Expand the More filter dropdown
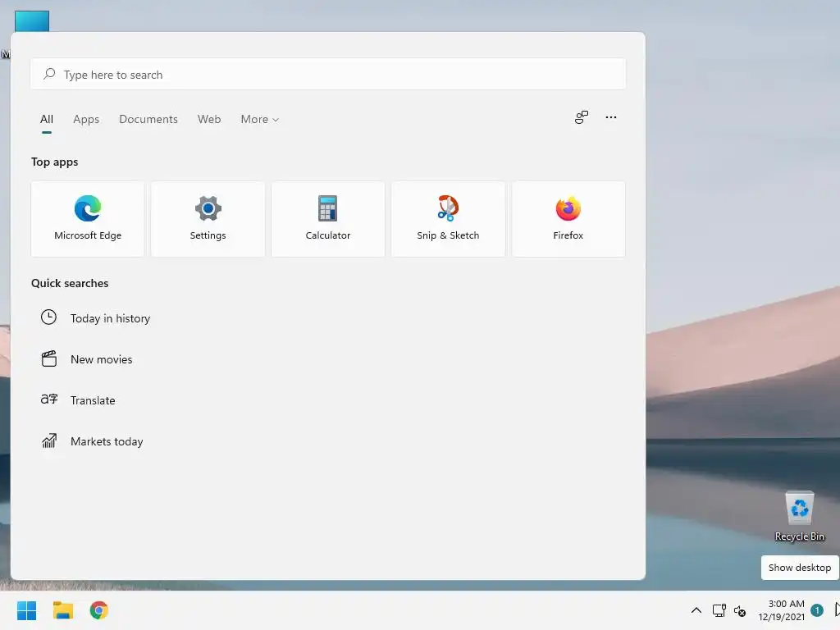This screenshot has height=630, width=840. point(260,120)
